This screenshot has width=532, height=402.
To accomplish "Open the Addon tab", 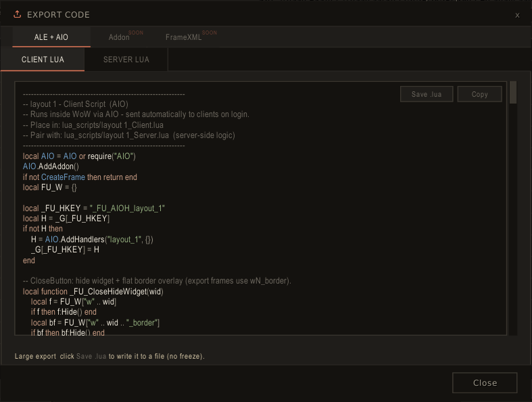I will point(119,37).
